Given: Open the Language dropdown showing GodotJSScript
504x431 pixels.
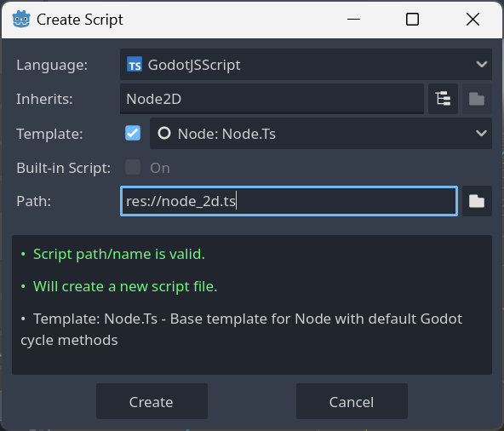Looking at the screenshot, I should click(306, 65).
